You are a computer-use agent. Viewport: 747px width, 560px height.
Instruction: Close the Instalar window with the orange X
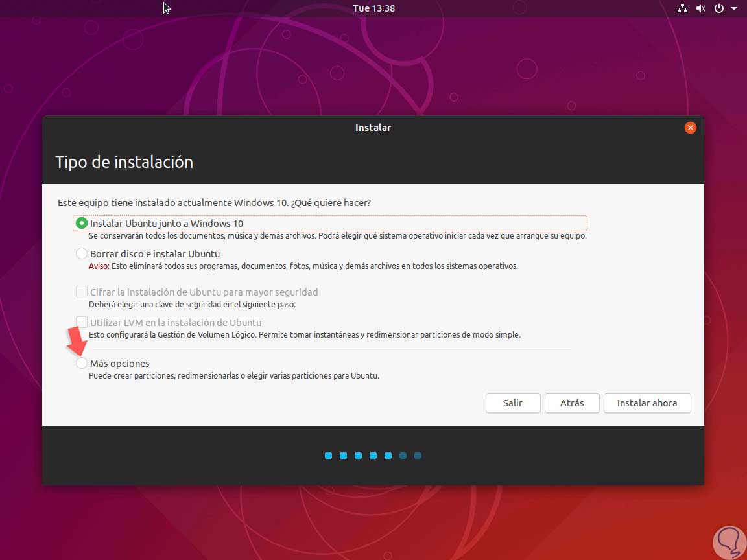click(x=691, y=128)
